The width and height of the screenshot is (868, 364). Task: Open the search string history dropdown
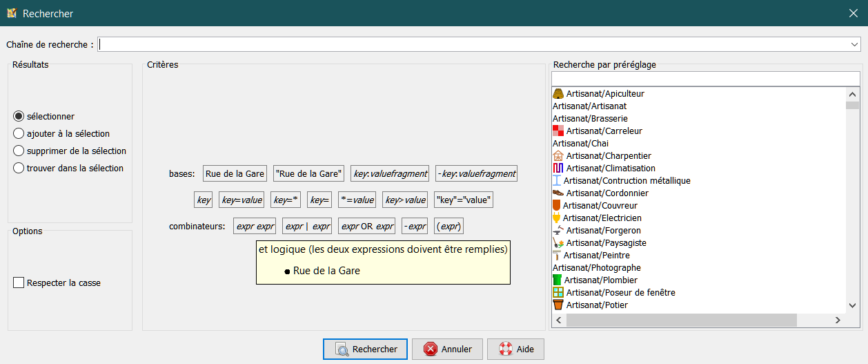[855, 44]
